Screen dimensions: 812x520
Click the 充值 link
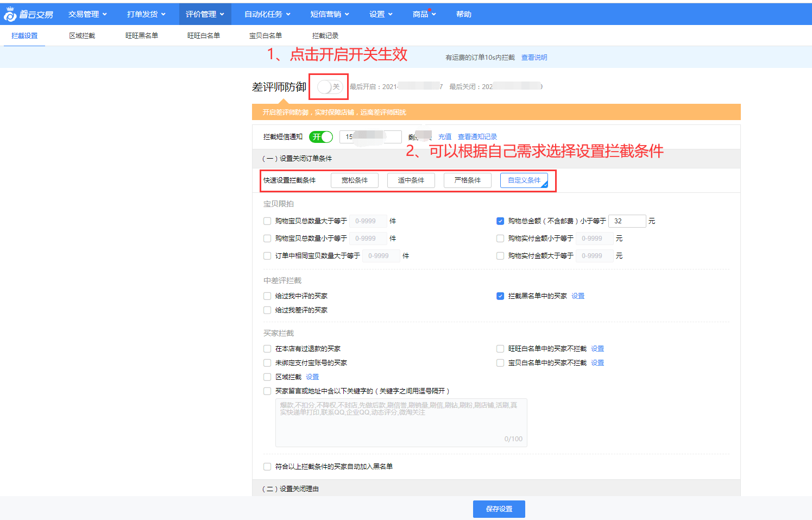[445, 137]
